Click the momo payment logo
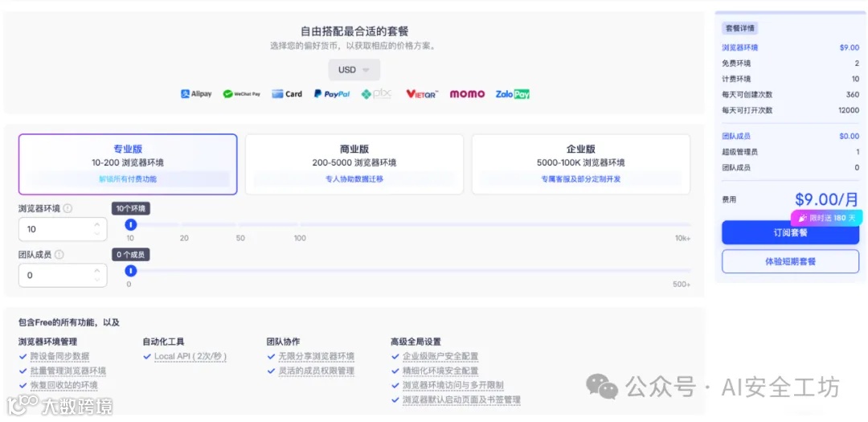This screenshot has width=868, height=422. tap(467, 94)
